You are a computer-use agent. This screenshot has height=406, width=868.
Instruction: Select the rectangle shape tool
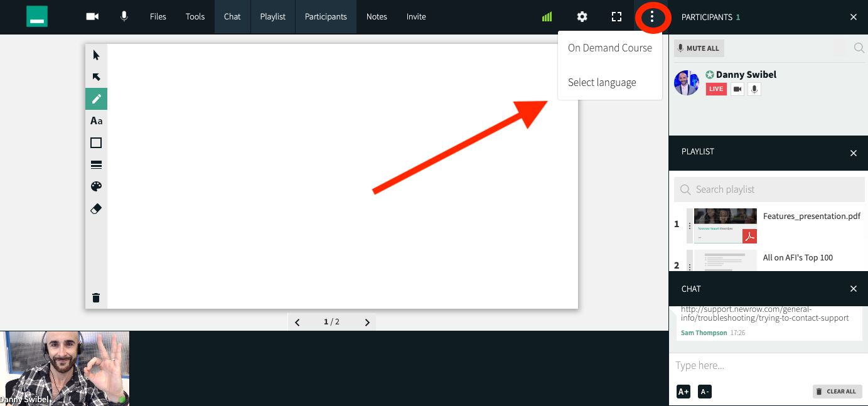tap(96, 143)
